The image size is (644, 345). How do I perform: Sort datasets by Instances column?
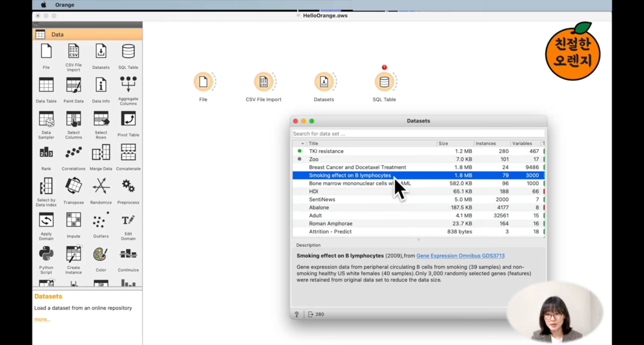pos(492,143)
